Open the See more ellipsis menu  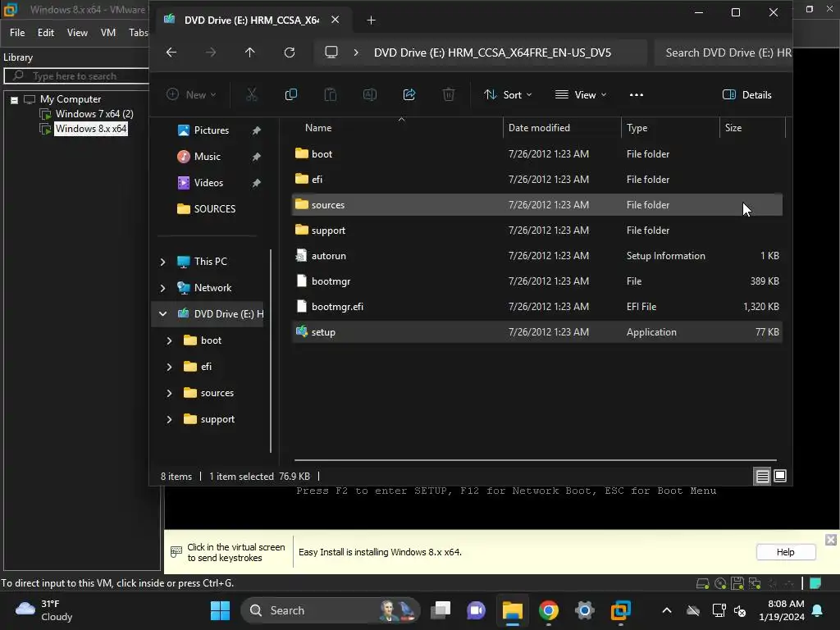(x=637, y=95)
